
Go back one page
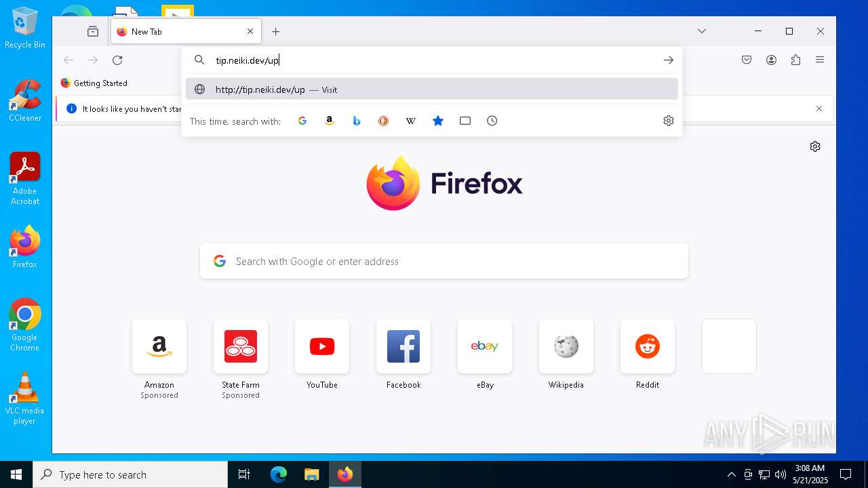68,60
